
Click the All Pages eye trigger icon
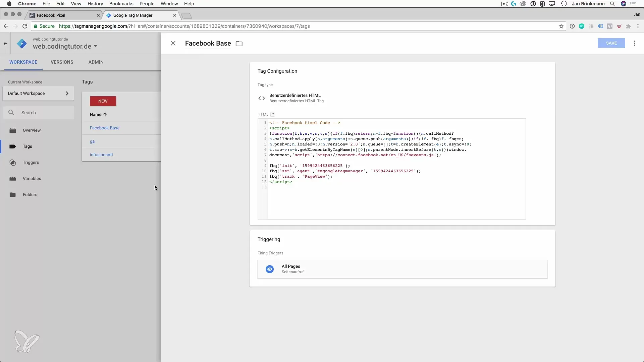[x=270, y=269]
